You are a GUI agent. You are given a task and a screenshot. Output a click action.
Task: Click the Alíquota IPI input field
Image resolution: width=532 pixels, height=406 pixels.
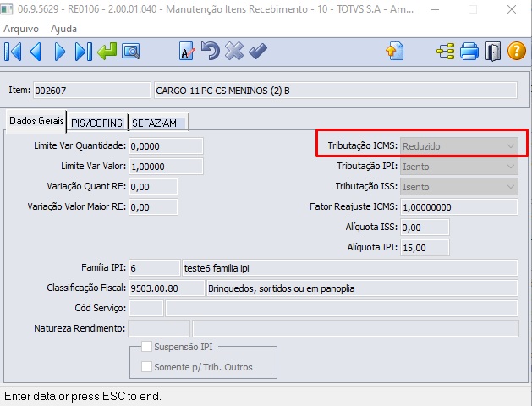click(x=425, y=248)
